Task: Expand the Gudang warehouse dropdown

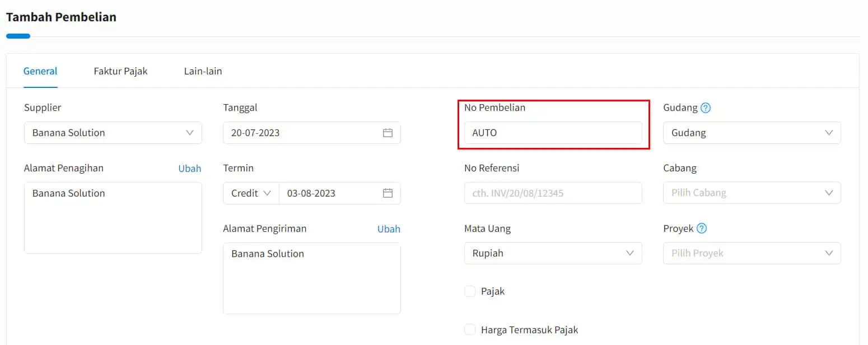Action: point(752,133)
